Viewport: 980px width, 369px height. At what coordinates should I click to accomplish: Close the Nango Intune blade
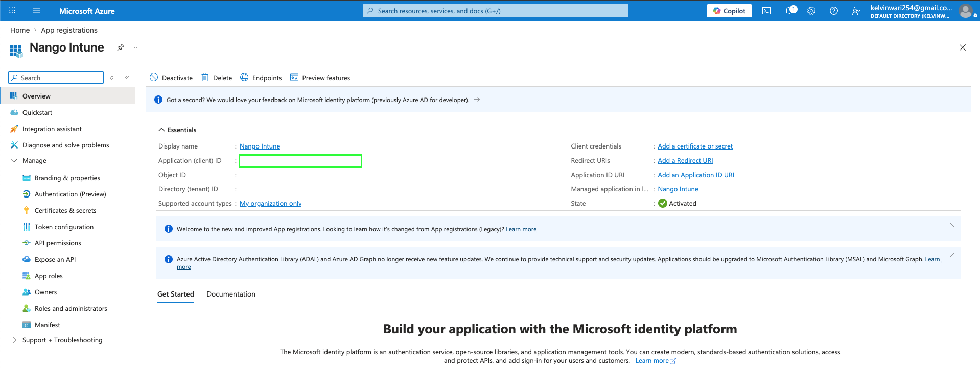tap(963, 47)
